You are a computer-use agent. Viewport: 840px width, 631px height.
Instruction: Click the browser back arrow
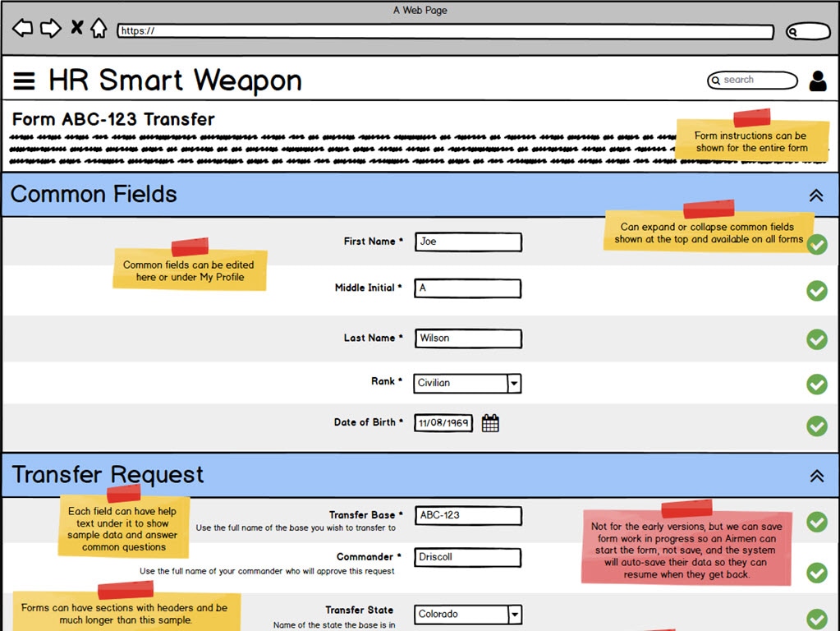(22, 27)
